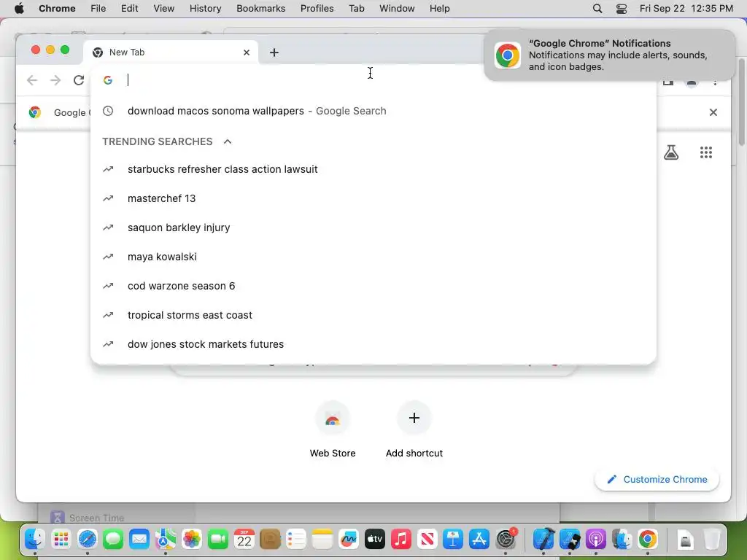
Task: Dismiss the Google Chrome info bar
Action: [x=713, y=112]
